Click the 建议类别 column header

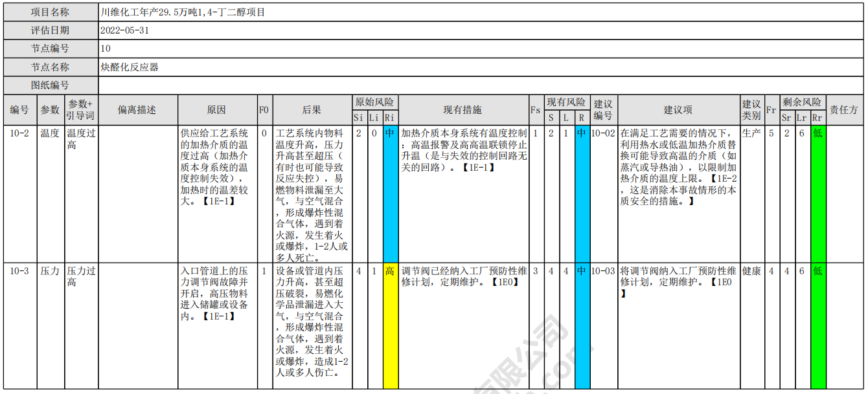752,110
